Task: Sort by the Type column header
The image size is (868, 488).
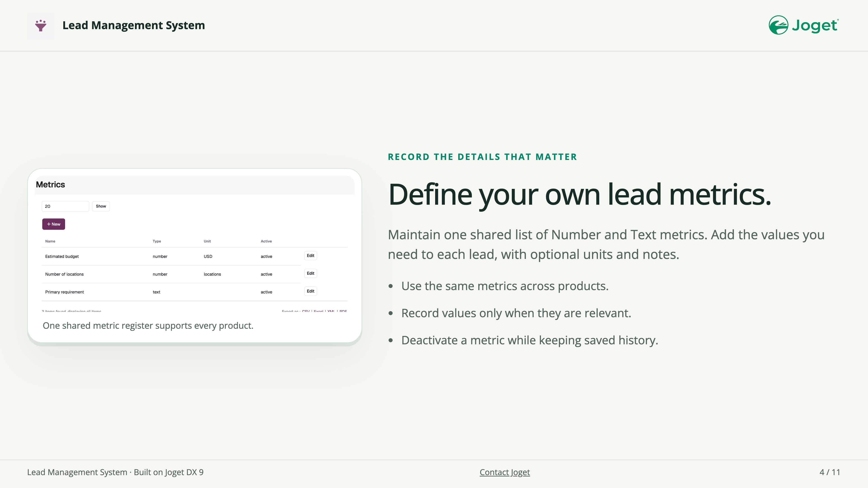Action: click(157, 241)
